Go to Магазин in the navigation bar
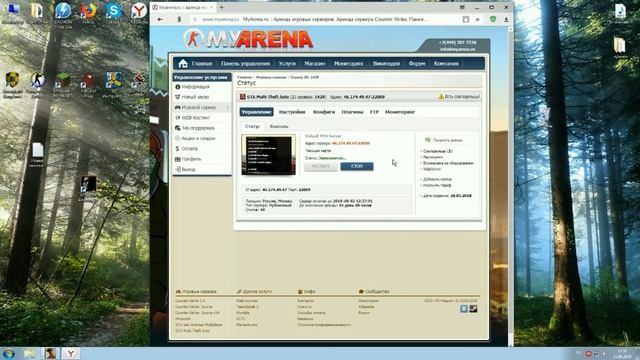 pos(315,64)
